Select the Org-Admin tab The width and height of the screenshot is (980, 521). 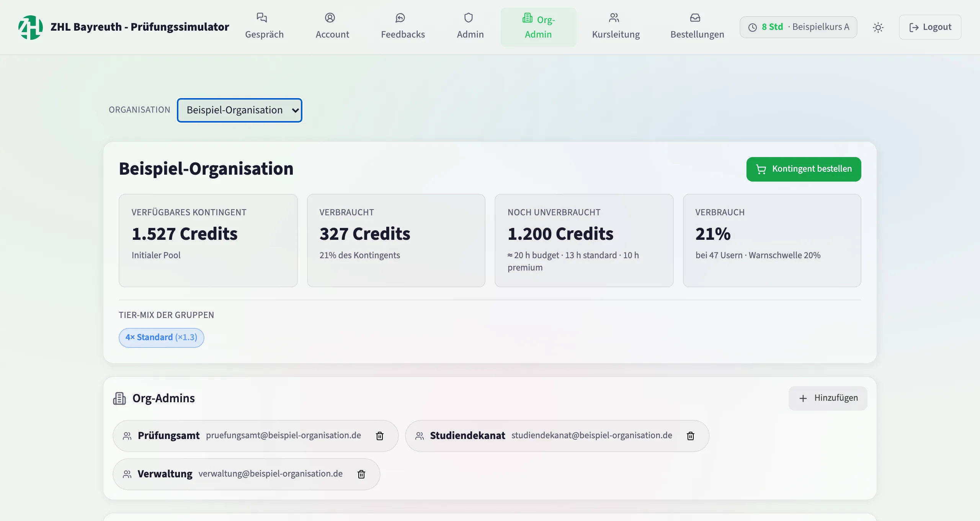[538, 27]
